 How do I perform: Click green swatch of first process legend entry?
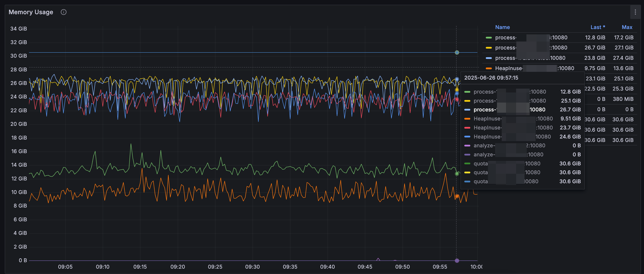pyautogui.click(x=489, y=38)
